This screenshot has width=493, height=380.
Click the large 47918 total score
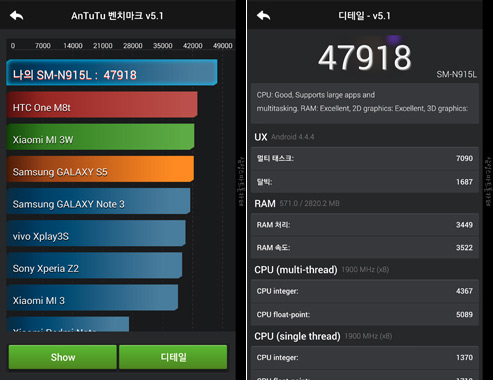click(x=365, y=58)
